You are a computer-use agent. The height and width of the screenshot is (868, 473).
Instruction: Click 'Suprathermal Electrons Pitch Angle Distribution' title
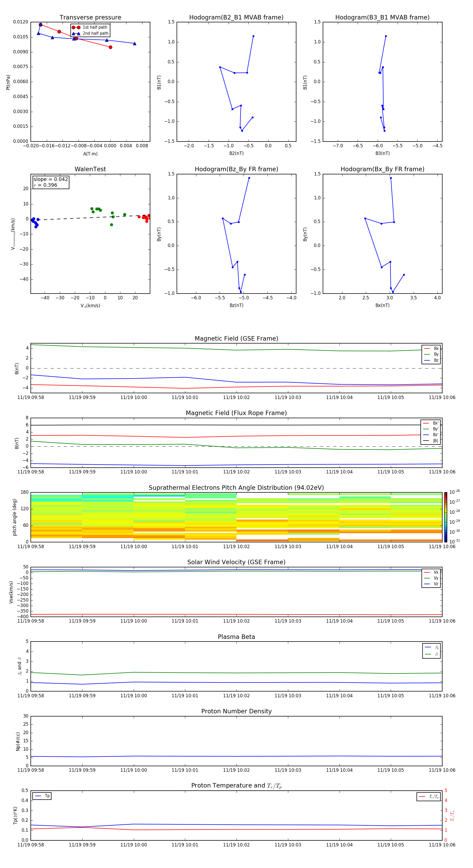pyautogui.click(x=236, y=488)
